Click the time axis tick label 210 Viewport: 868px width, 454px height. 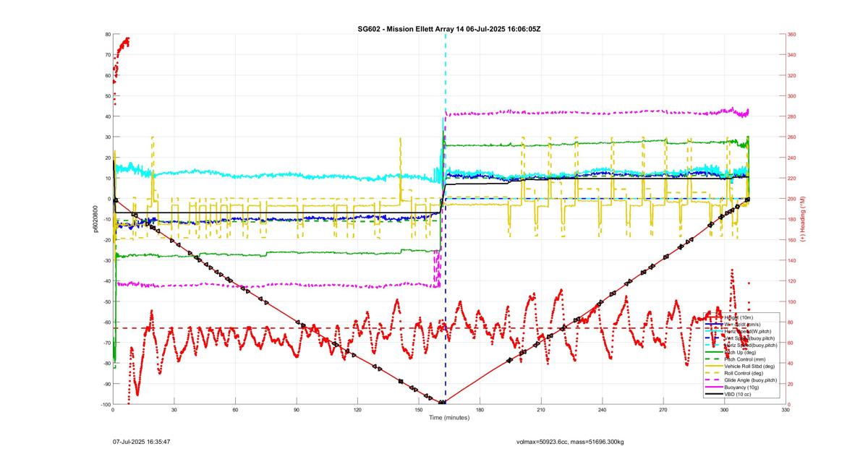point(540,410)
